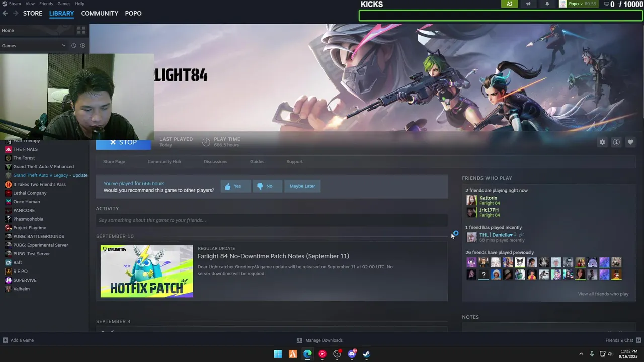
Task: Open the Guides tab
Action: pyautogui.click(x=257, y=162)
